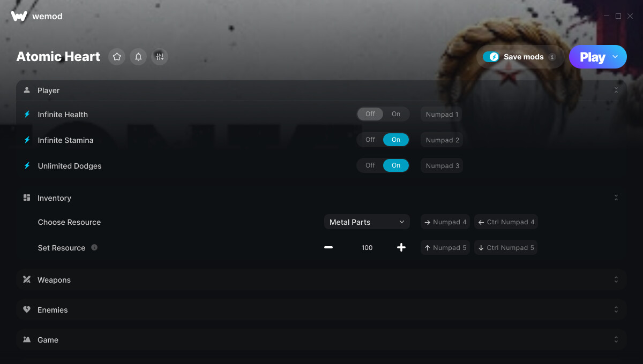Open the notifications bell icon

click(x=138, y=57)
